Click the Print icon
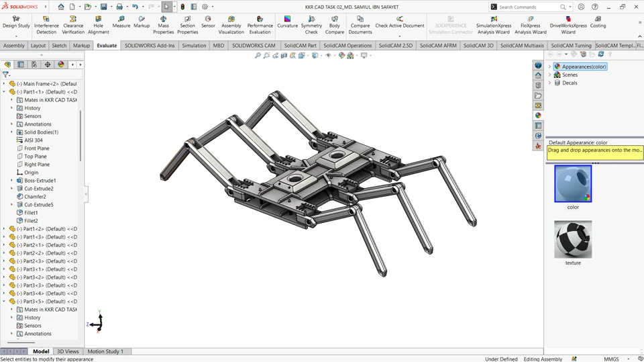Viewport: 644px width, 362px height. pos(119,7)
